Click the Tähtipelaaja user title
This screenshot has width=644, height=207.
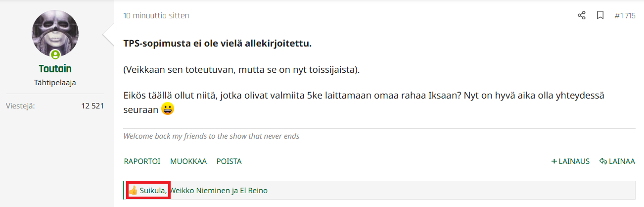tap(55, 83)
